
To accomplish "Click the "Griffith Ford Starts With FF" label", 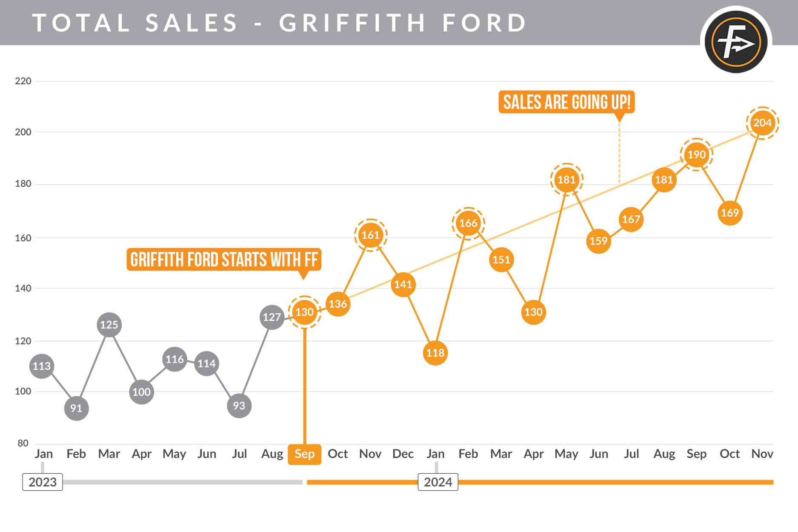I will (224, 260).
